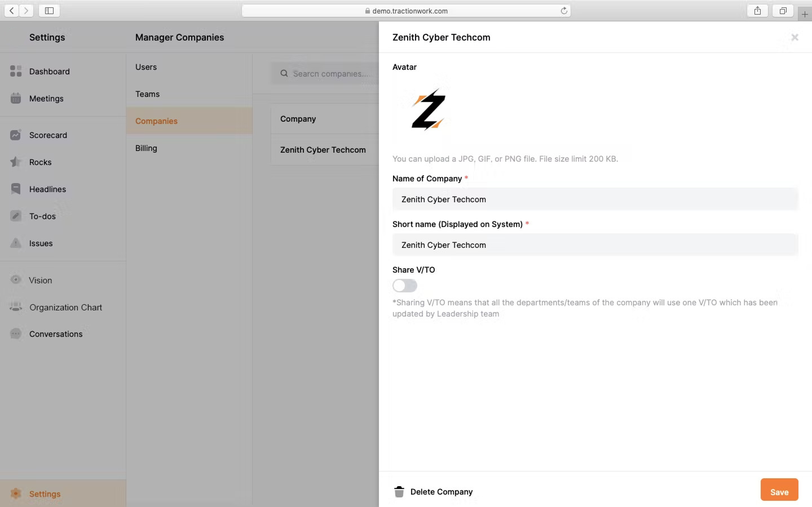The image size is (812, 507).
Task: Click the Vision eye icon
Action: coord(16,280)
